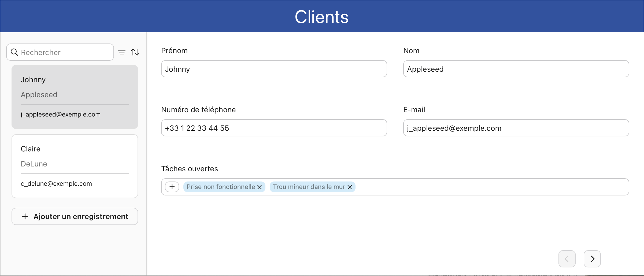Click the Clients title banner
The image size is (644, 276).
(321, 16)
